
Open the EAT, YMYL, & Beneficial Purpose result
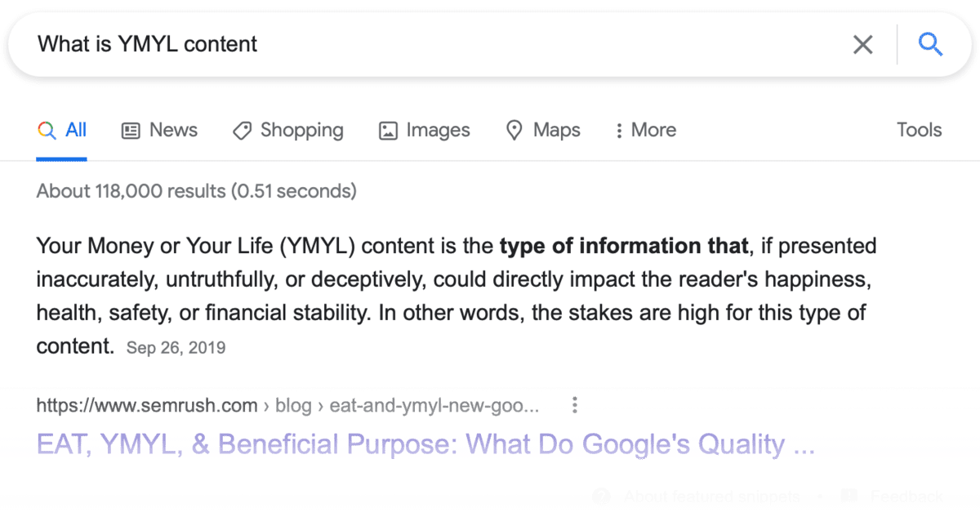[425, 445]
